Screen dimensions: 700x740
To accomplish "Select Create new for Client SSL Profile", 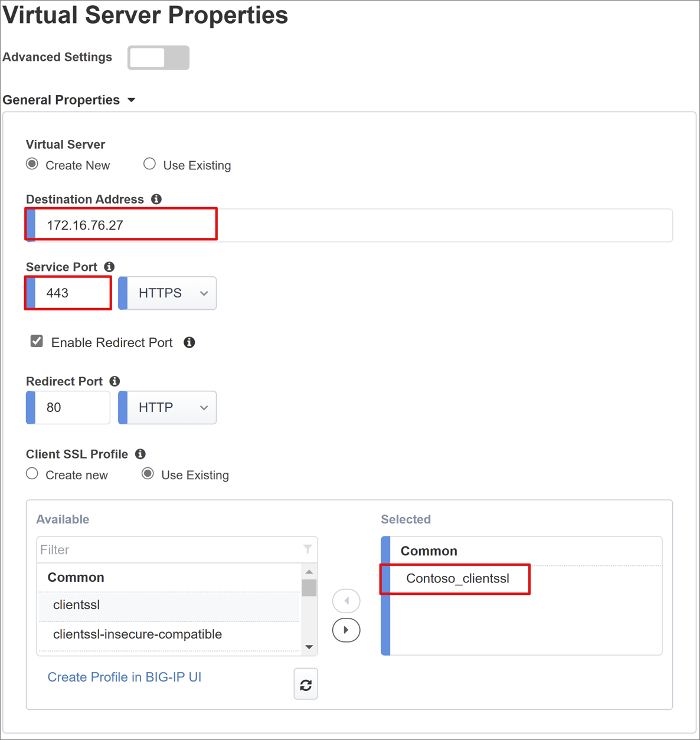I will [x=31, y=473].
